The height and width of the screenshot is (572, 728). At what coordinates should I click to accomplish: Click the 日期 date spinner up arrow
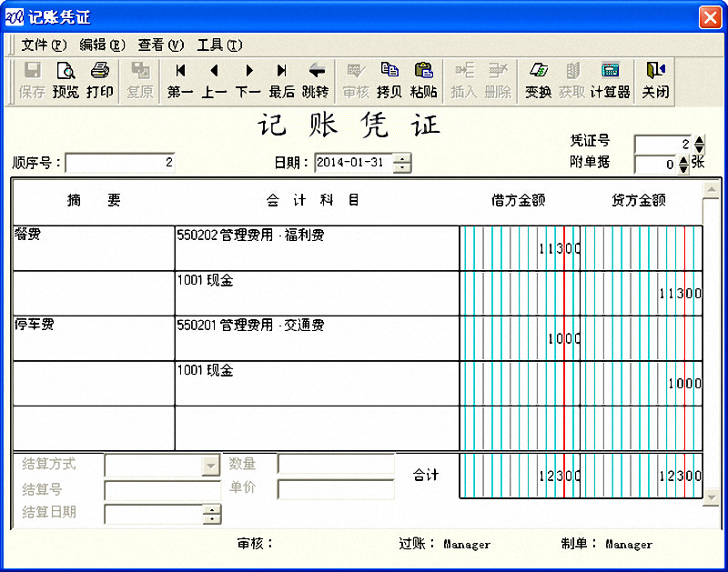pyautogui.click(x=402, y=158)
